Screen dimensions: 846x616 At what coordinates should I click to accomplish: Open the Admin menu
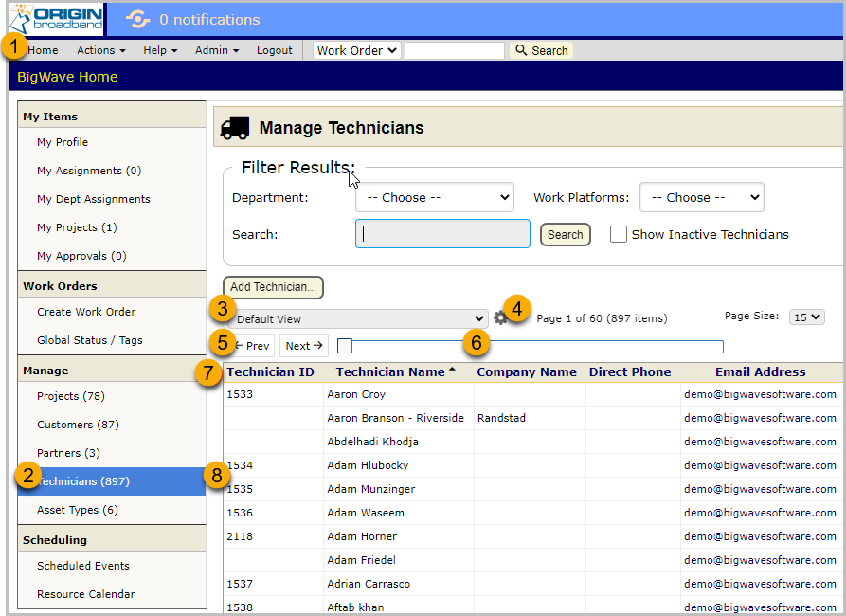pos(216,50)
